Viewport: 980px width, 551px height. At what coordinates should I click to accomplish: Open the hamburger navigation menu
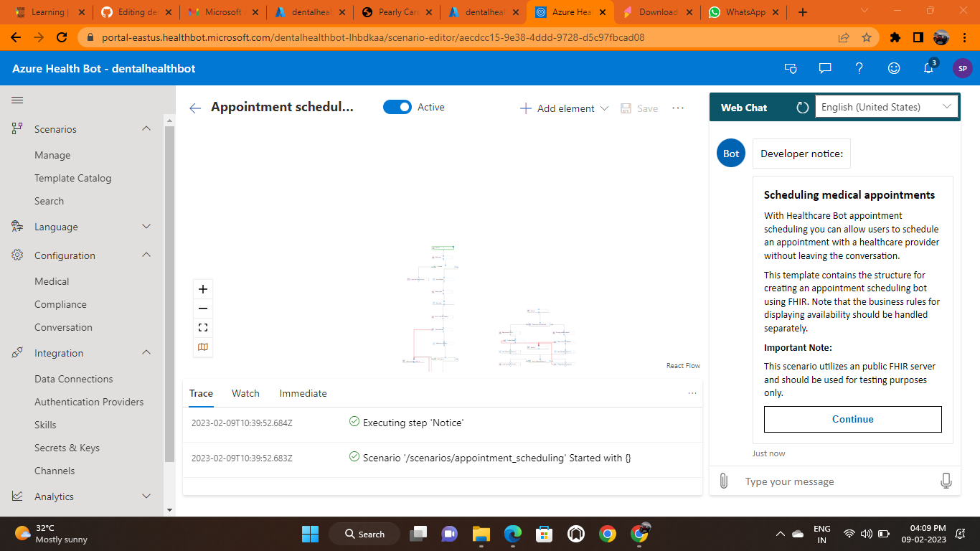click(17, 100)
